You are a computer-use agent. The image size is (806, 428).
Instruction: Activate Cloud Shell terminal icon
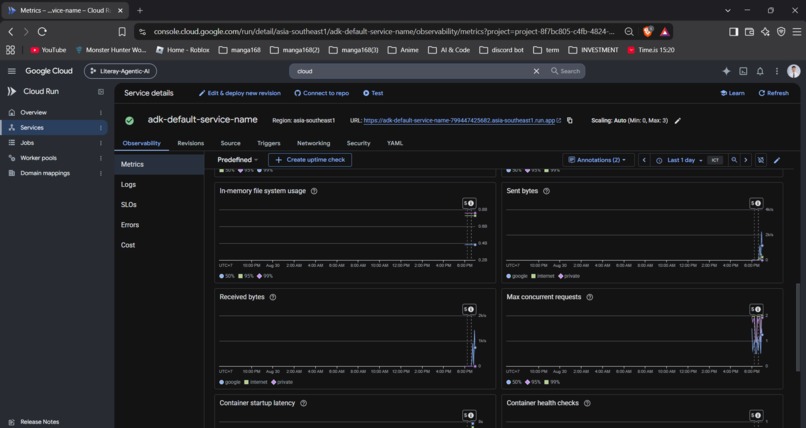pos(743,71)
